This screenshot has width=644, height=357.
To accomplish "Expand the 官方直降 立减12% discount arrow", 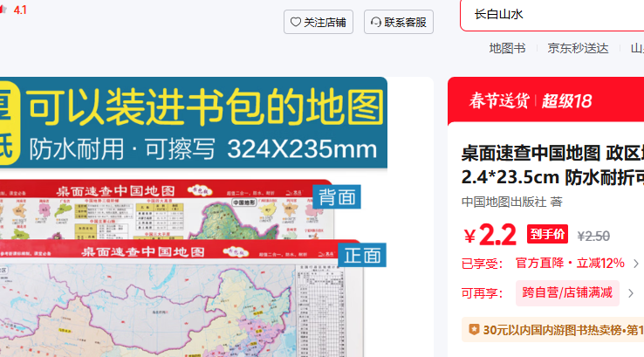I will [x=634, y=263].
